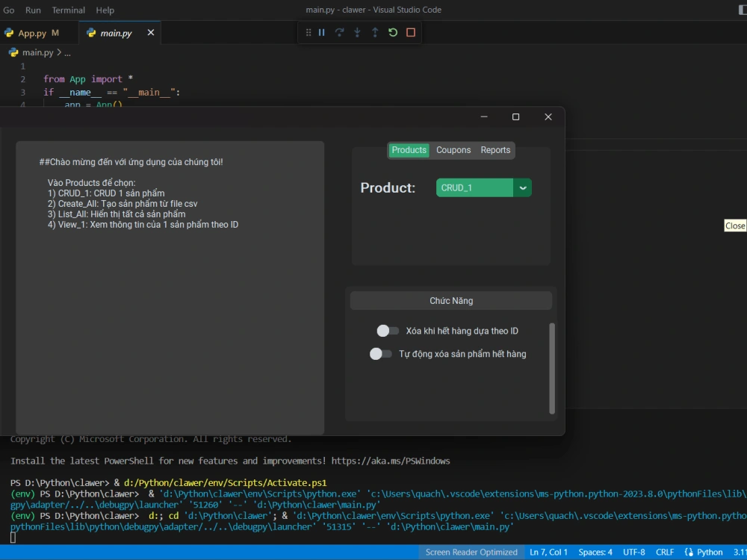Click the Python icon on App.py tab

click(9, 33)
